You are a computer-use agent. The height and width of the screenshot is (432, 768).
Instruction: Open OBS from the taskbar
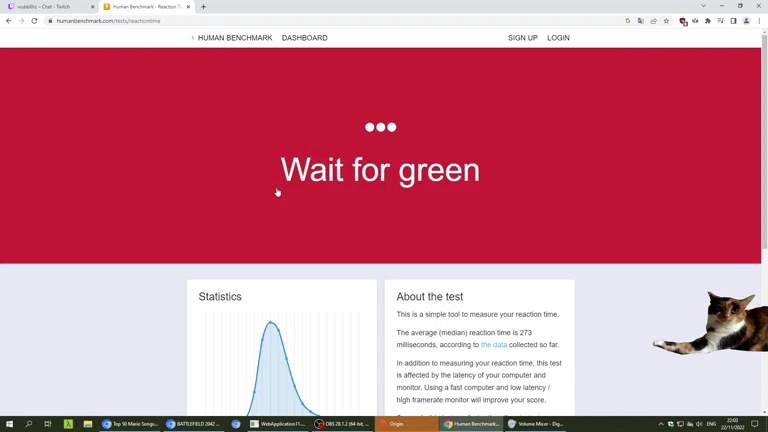339,424
